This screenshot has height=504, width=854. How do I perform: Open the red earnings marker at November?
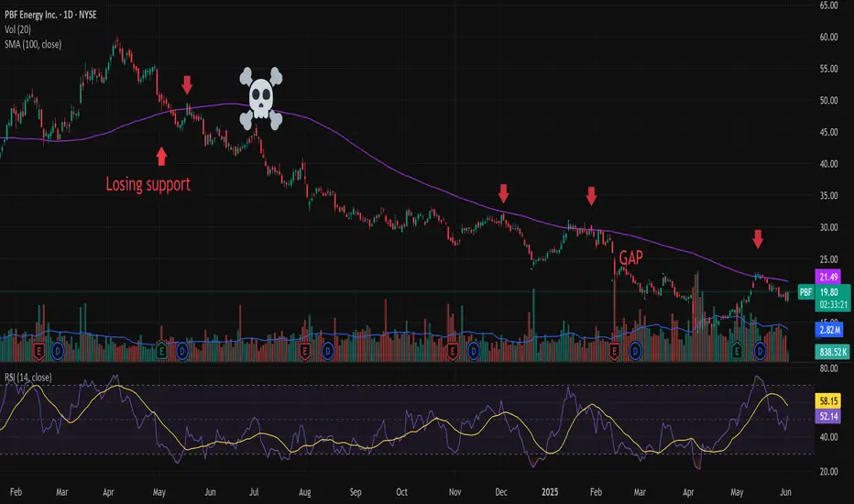tap(452, 352)
